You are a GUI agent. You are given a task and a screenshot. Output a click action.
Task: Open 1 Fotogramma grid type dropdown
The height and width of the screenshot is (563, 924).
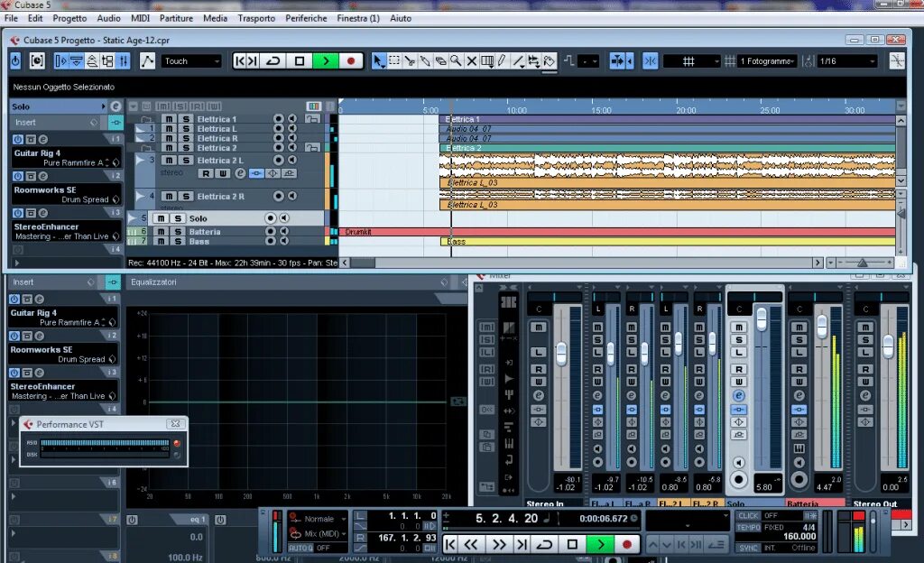[767, 60]
